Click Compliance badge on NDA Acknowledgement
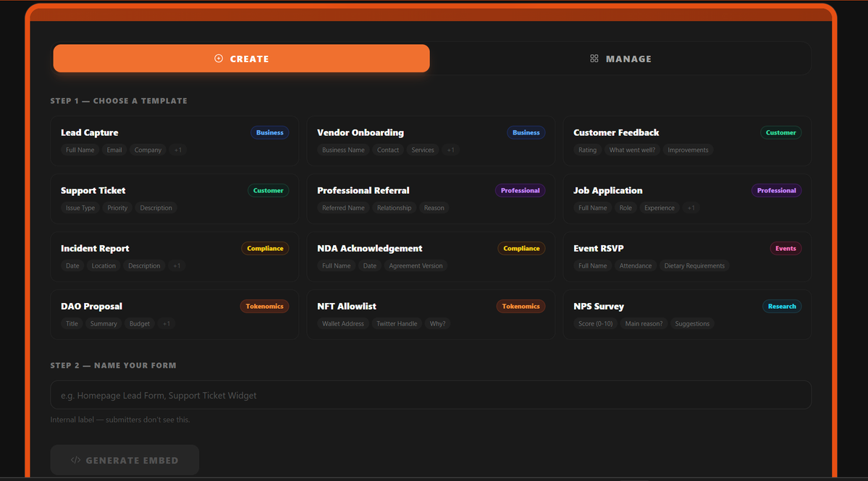The width and height of the screenshot is (868, 481). pyautogui.click(x=521, y=248)
